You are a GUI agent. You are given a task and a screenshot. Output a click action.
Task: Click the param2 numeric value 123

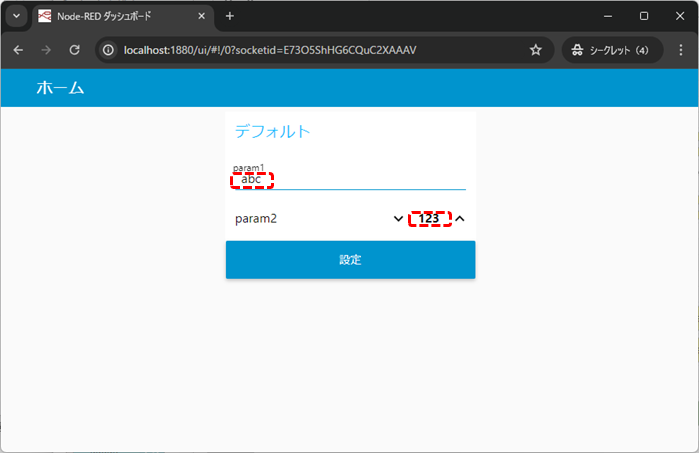coord(429,218)
